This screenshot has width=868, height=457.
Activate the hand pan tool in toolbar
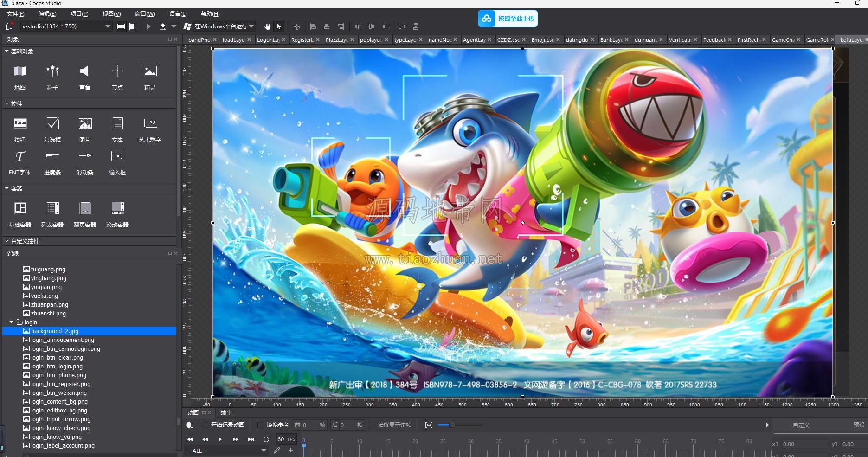(267, 26)
